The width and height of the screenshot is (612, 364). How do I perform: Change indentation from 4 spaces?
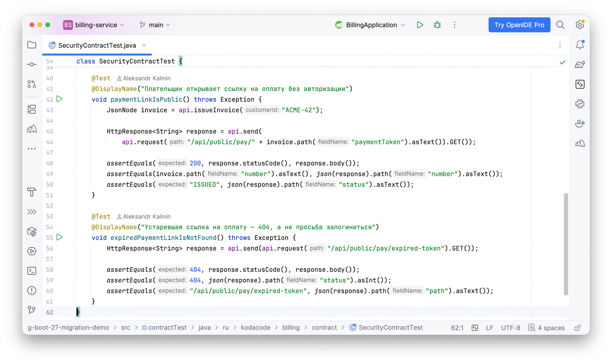point(546,328)
